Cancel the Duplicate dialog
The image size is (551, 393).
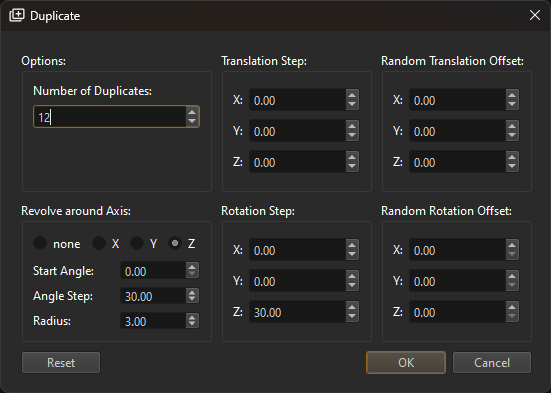[x=492, y=362]
